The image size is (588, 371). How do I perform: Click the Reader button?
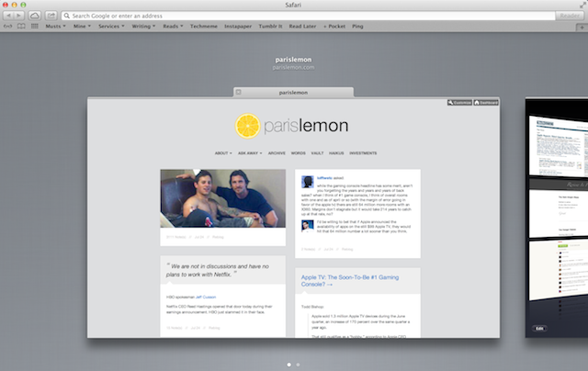click(570, 16)
